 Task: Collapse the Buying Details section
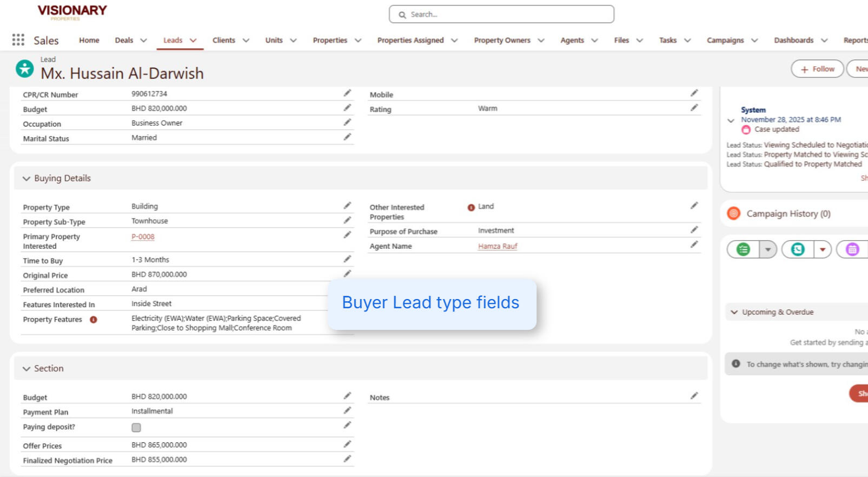coord(26,178)
